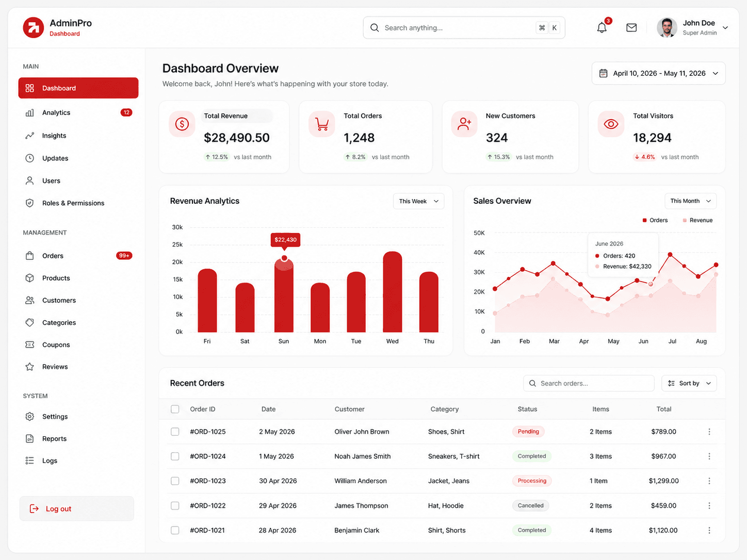This screenshot has height=560, width=747.
Task: Focus the Search anything field
Action: pos(464,28)
